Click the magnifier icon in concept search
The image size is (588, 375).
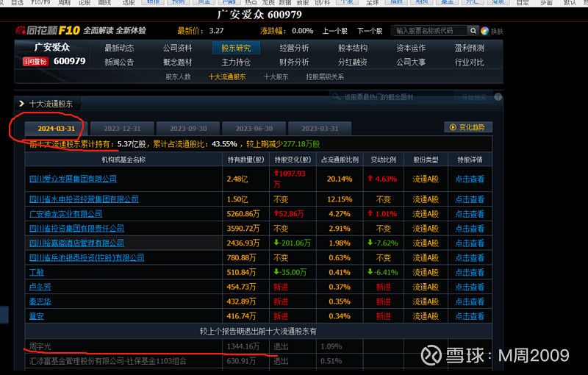pos(337,97)
